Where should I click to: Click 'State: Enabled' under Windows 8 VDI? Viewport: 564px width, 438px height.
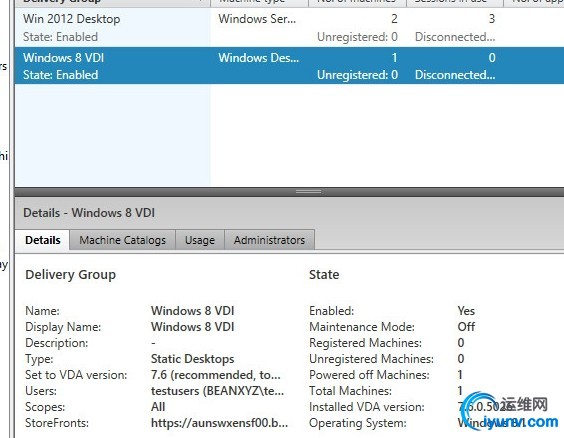[60, 75]
